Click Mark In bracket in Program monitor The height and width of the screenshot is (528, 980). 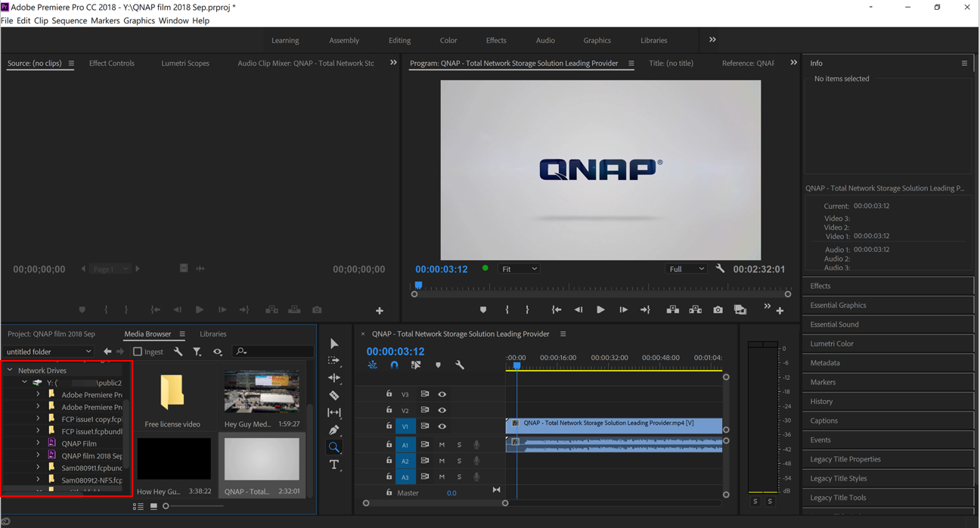507,309
